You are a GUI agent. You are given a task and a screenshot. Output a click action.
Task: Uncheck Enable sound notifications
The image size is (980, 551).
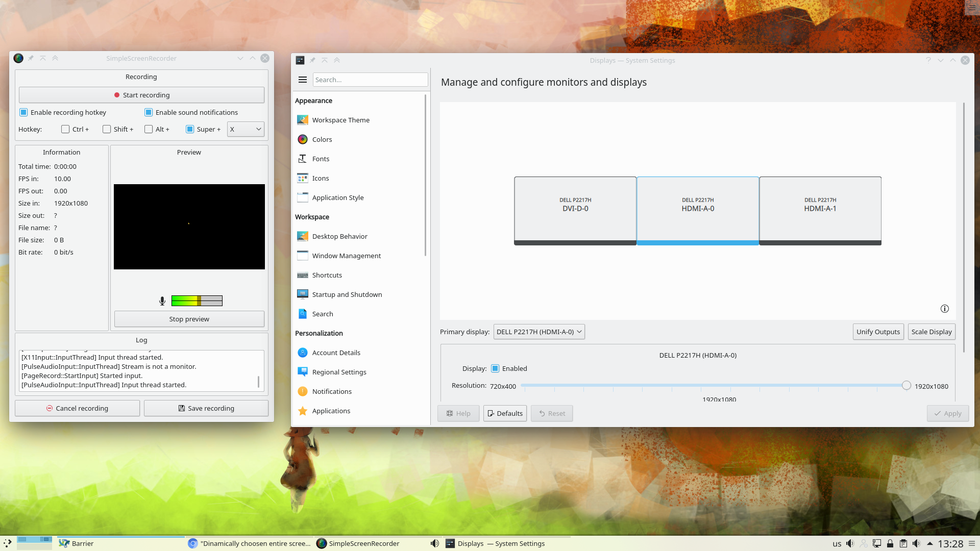click(x=149, y=112)
